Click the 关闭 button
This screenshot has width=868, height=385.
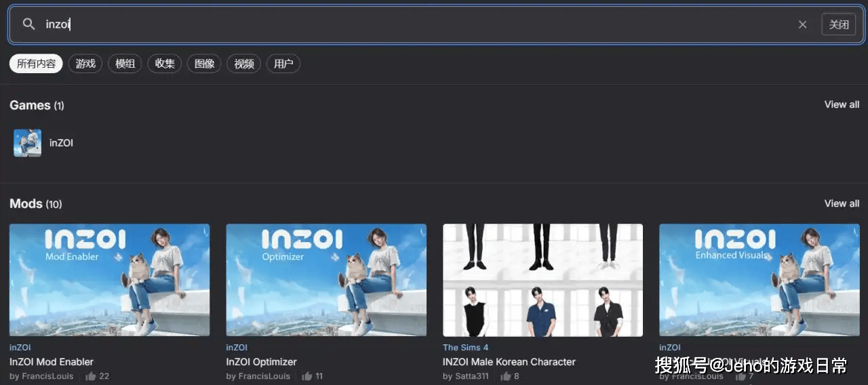[839, 24]
